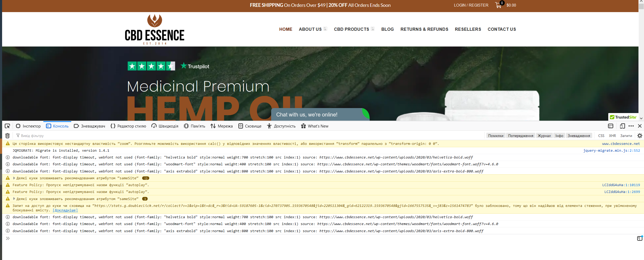Image resolution: width=644 pixels, height=260 pixels.
Task: Open RETURNS & REFUNDS page
Action: pos(424,29)
